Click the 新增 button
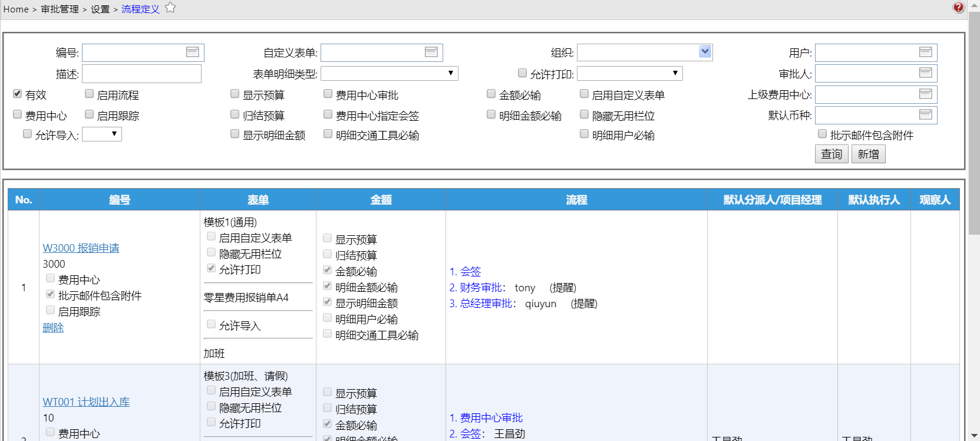The width and height of the screenshot is (980, 441). coord(869,154)
